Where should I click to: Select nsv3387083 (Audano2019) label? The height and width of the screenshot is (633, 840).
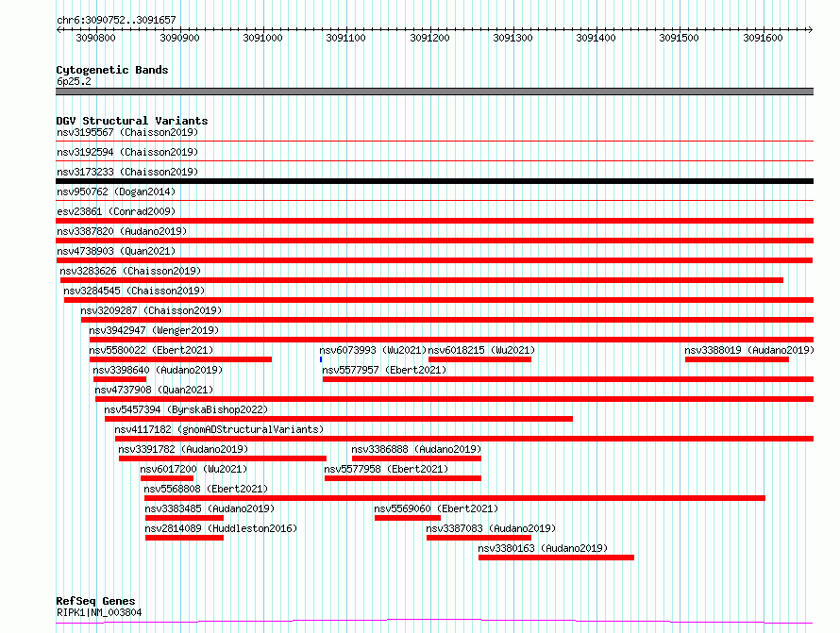pos(491,528)
